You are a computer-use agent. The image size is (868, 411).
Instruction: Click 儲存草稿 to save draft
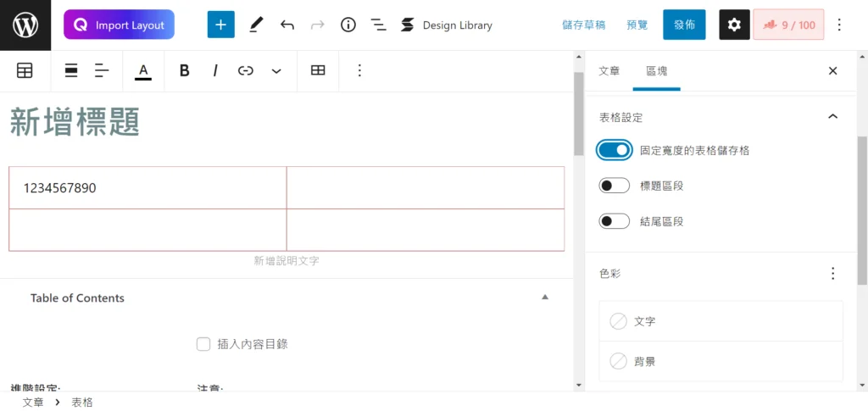point(583,25)
